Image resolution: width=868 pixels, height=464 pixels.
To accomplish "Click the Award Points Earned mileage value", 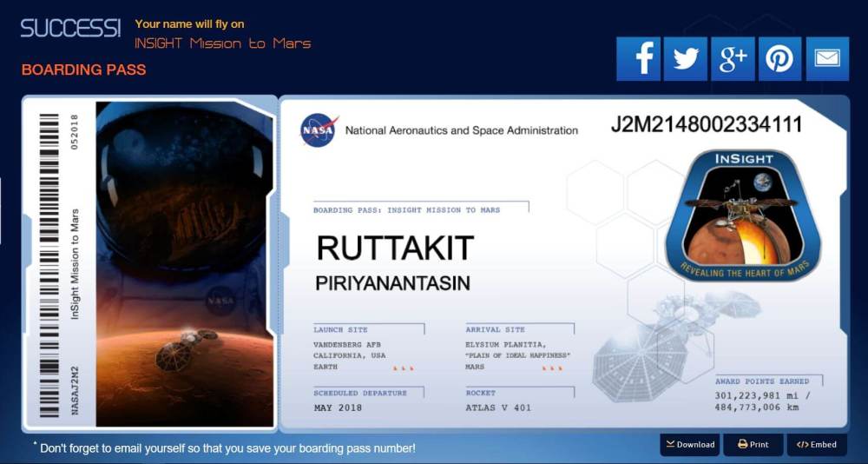I will click(763, 401).
